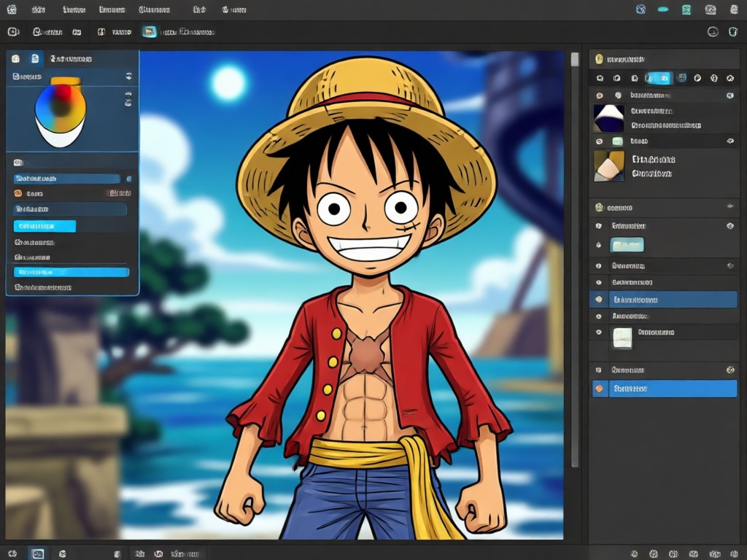
Task: Select the bright blue layer row closing the layers list
Action: [664, 389]
